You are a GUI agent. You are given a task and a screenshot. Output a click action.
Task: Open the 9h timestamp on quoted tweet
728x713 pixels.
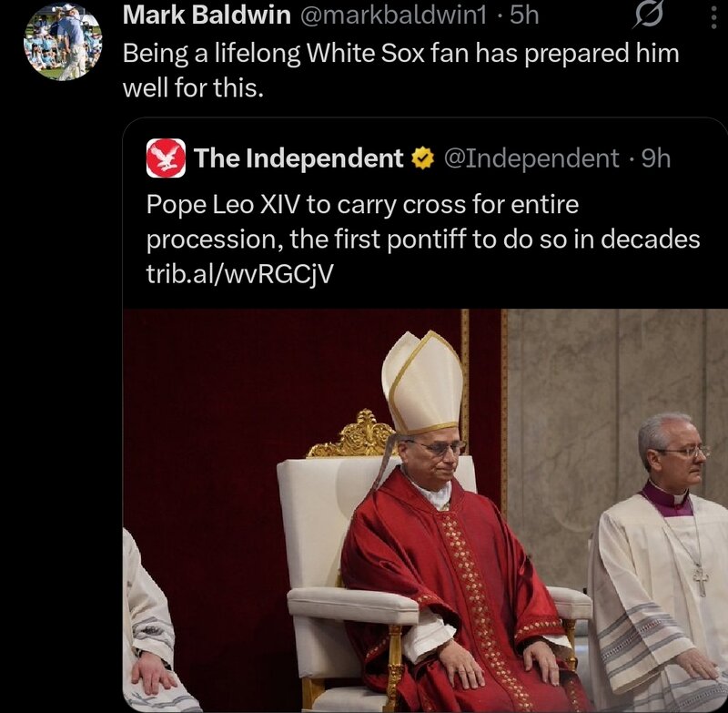[656, 158]
